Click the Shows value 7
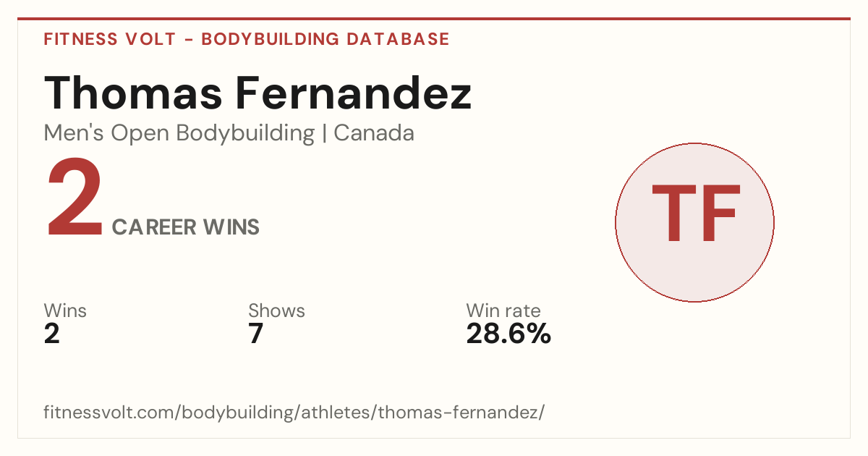The width and height of the screenshot is (868, 456). pyautogui.click(x=256, y=334)
